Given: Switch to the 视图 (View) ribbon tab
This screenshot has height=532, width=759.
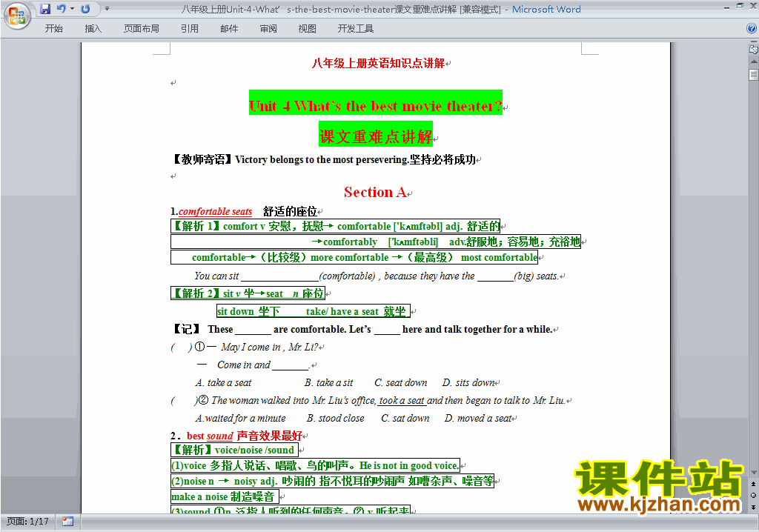Looking at the screenshot, I should coord(307,29).
